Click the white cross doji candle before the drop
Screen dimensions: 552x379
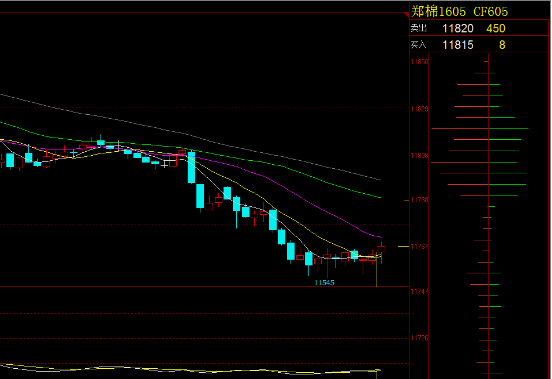click(164, 165)
